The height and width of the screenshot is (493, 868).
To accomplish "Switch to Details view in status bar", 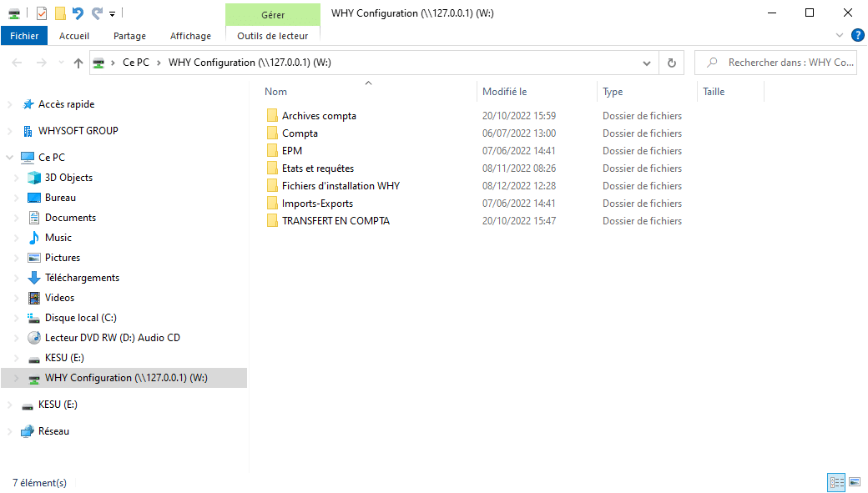I will point(836,482).
